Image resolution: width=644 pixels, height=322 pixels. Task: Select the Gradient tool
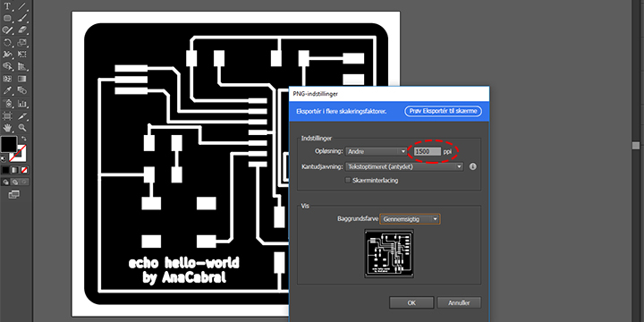click(22, 79)
